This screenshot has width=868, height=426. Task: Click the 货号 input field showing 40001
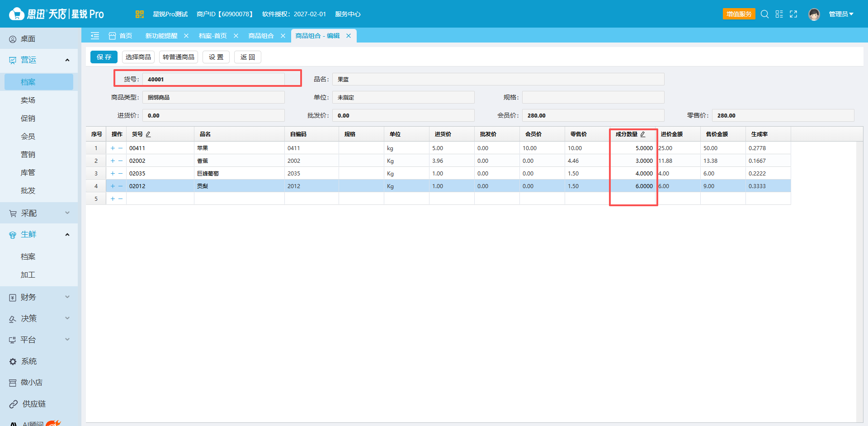[213, 79]
